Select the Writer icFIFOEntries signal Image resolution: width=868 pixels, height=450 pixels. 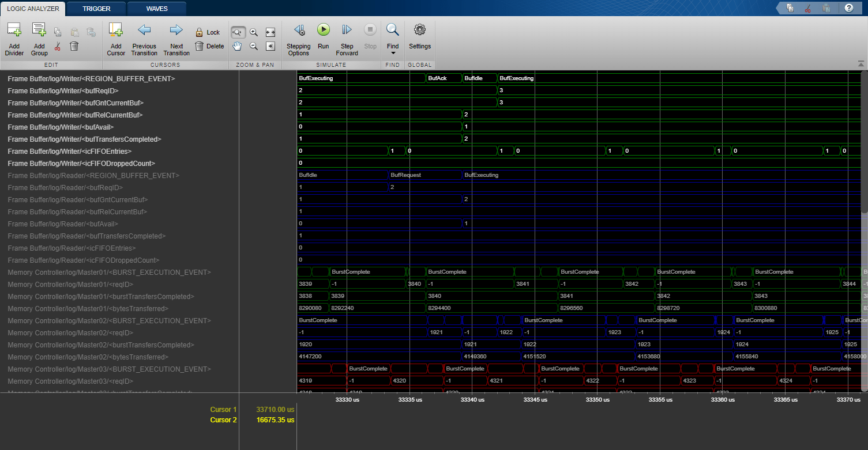[70, 151]
